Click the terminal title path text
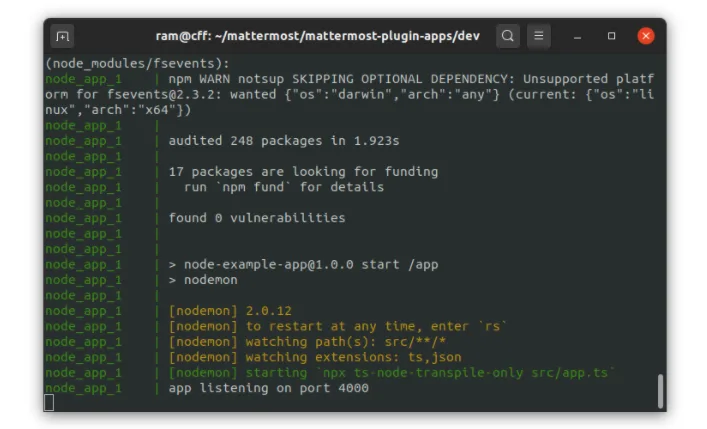This screenshot has width=707, height=429. [x=317, y=36]
